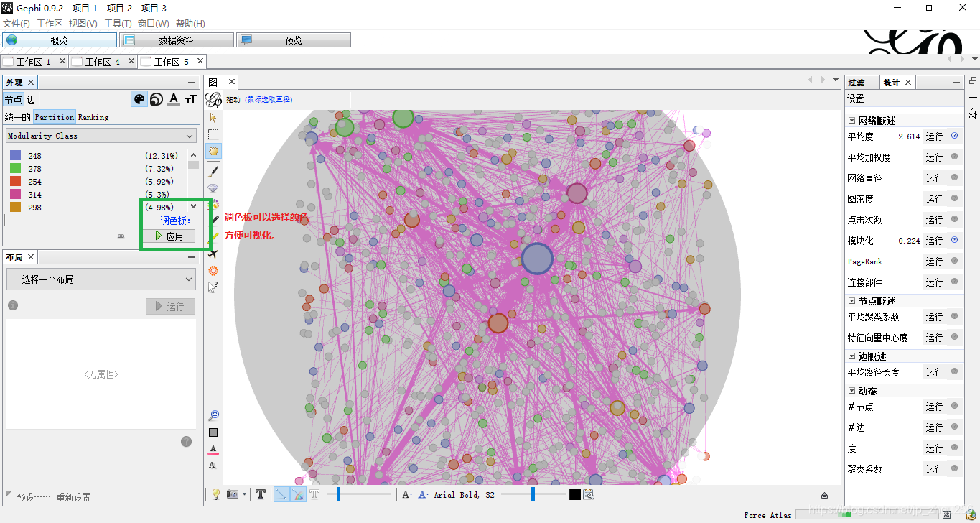Open the 帮助(H) menu
Screen dimensions: 980x523
click(190, 24)
